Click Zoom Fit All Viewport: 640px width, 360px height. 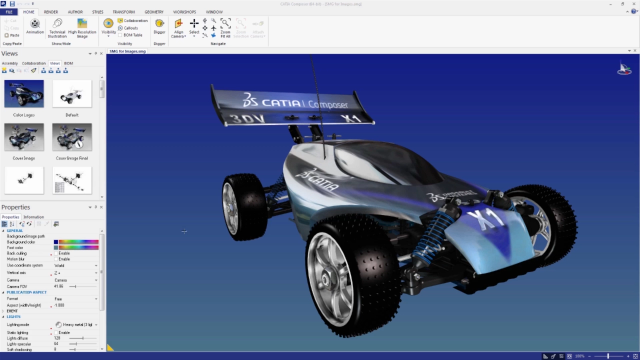[225, 28]
